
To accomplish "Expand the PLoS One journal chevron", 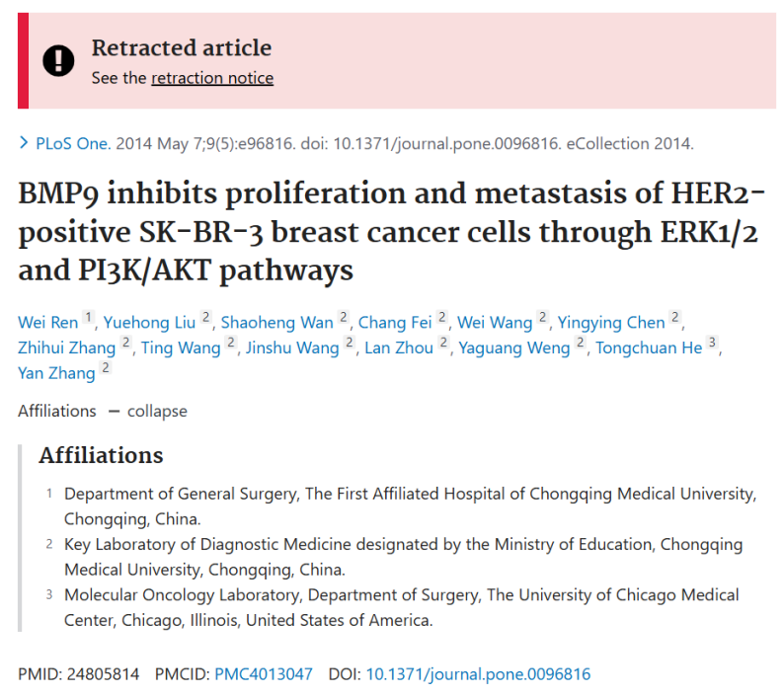I will tap(24, 143).
